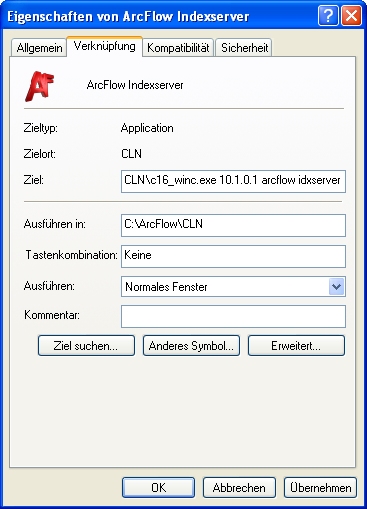Go to the Sicherheit tab
The width and height of the screenshot is (367, 509).
coord(244,48)
